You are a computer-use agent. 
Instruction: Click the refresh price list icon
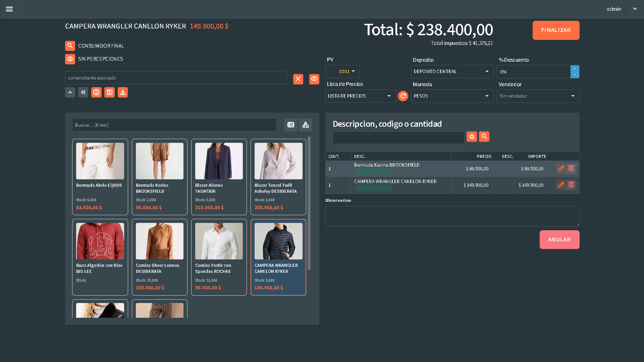point(403,96)
